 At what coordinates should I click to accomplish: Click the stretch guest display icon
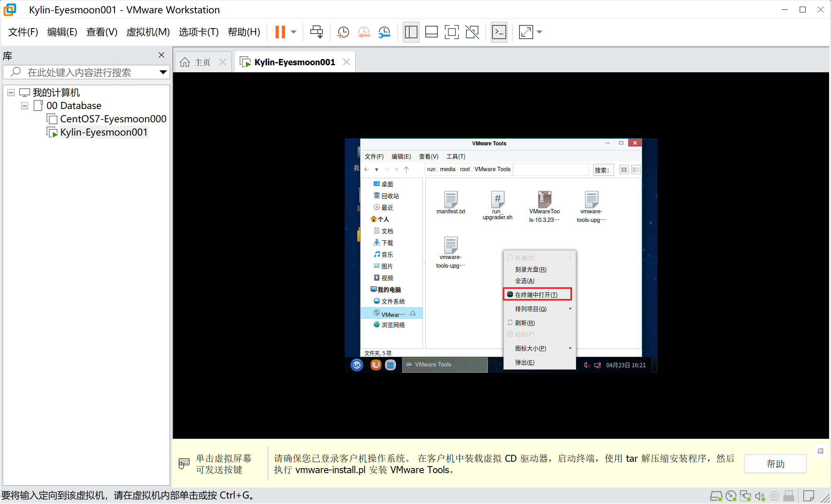click(526, 32)
